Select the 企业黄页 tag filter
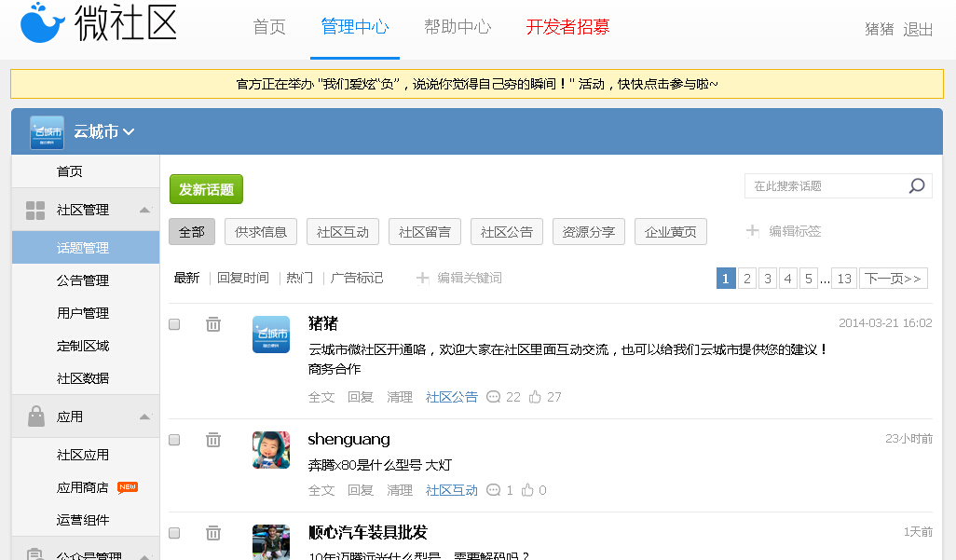Image resolution: width=956 pixels, height=560 pixels. [x=671, y=232]
